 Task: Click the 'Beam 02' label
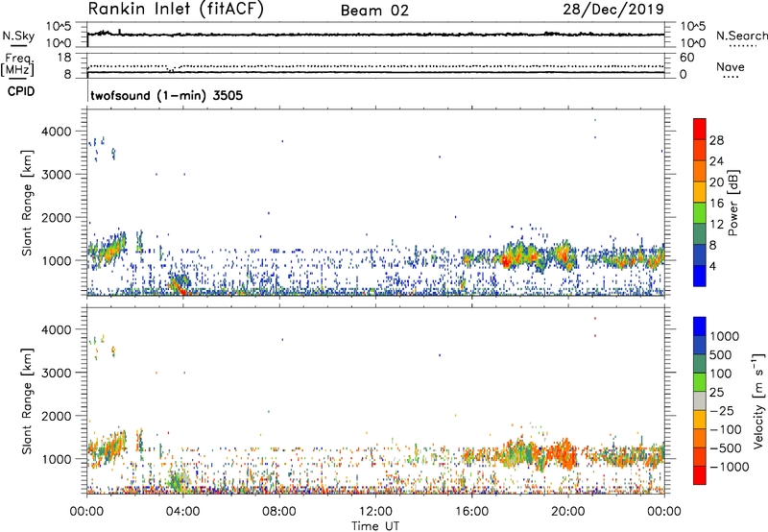374,11
